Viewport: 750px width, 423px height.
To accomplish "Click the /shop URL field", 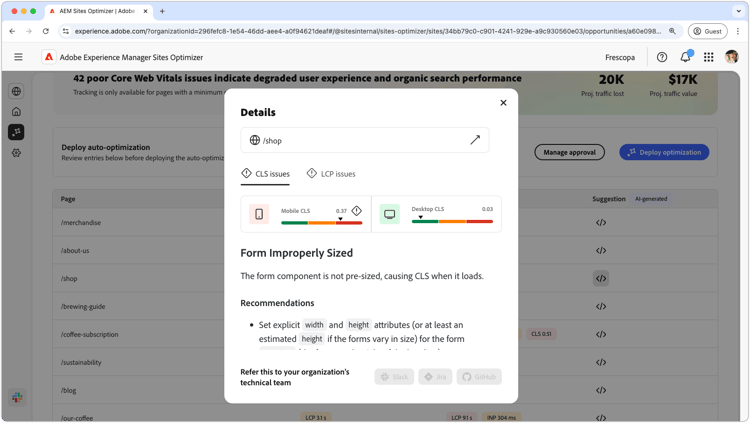I will pos(364,140).
